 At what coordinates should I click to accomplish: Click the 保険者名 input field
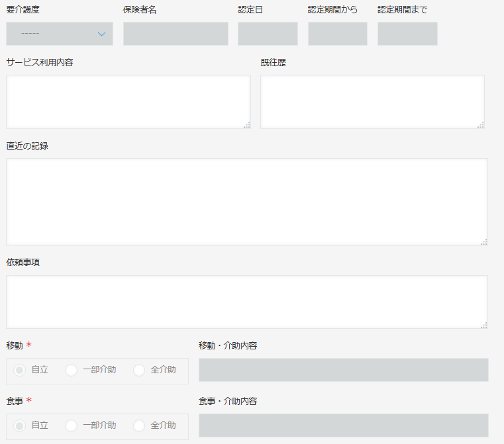tap(176, 34)
